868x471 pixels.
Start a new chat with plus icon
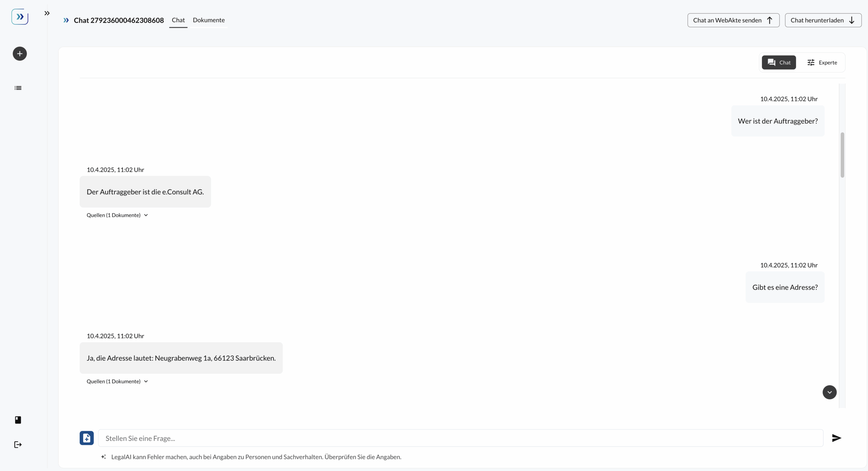coord(20,54)
